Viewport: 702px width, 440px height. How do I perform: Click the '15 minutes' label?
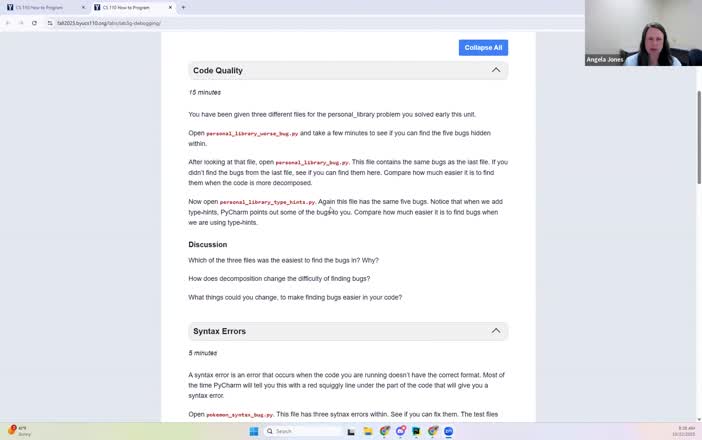pos(205,92)
